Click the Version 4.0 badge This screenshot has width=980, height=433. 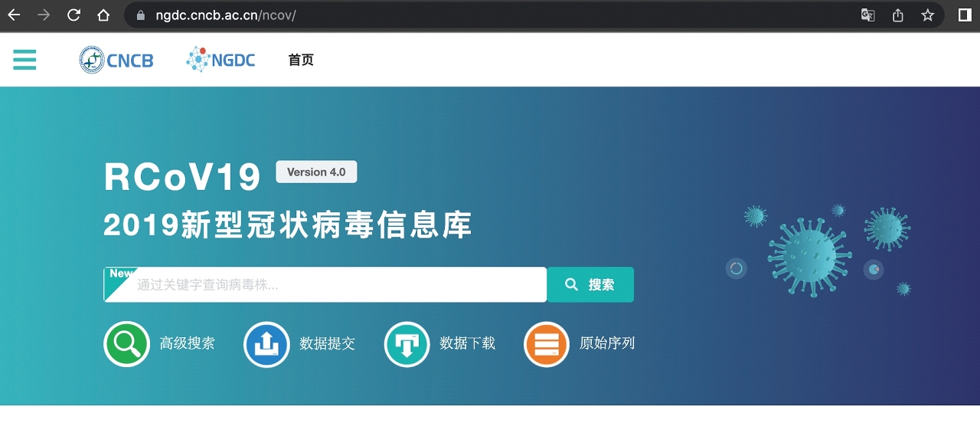tap(316, 172)
